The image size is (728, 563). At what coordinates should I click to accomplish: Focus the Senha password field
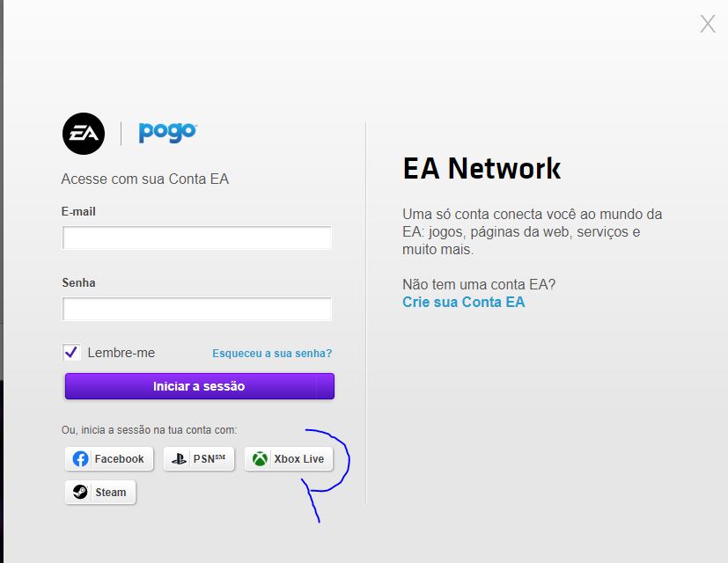pos(197,309)
